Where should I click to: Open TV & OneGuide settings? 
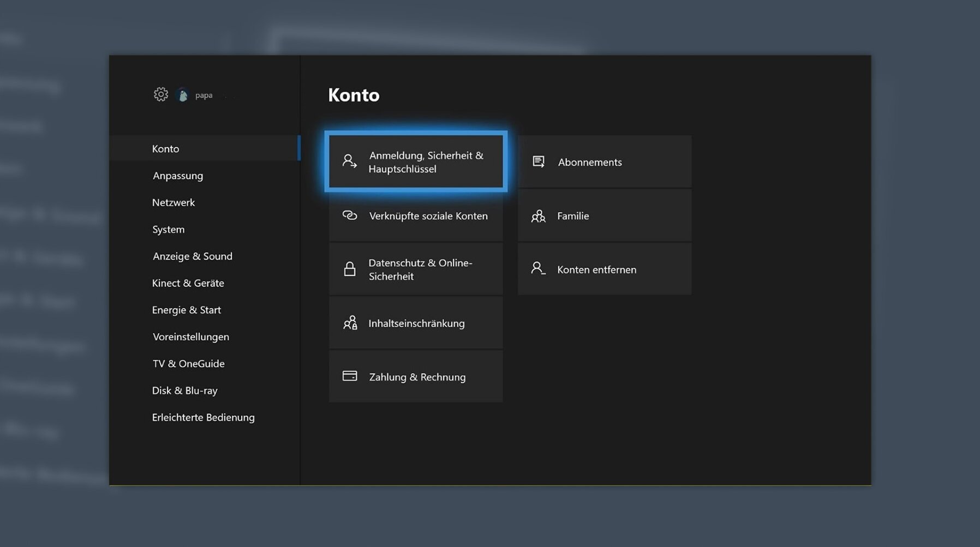(x=188, y=364)
